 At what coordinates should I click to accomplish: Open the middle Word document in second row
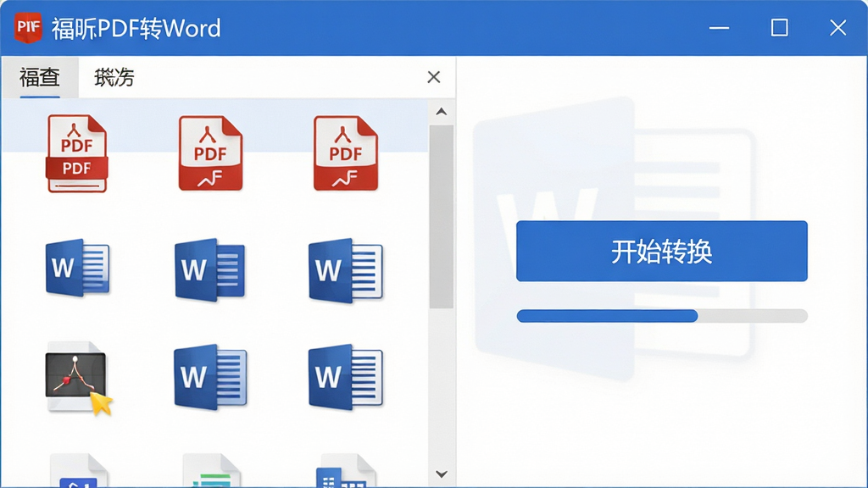[x=210, y=269]
